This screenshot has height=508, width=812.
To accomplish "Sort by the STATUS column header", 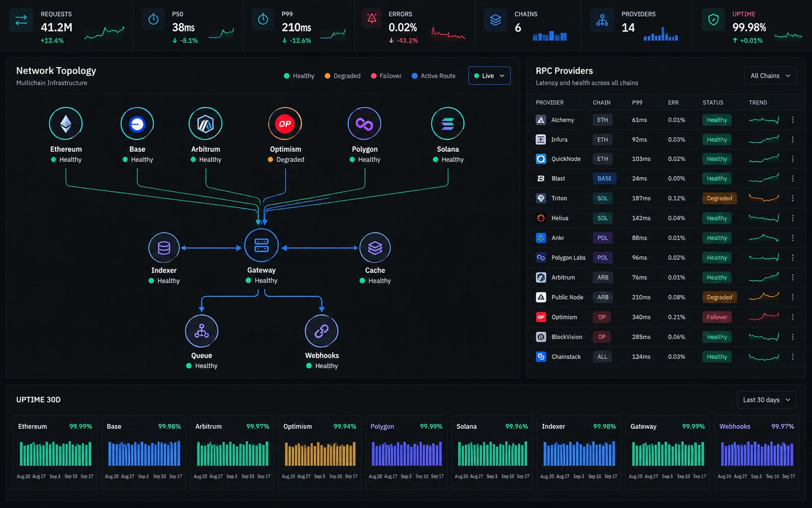I will tap(713, 103).
